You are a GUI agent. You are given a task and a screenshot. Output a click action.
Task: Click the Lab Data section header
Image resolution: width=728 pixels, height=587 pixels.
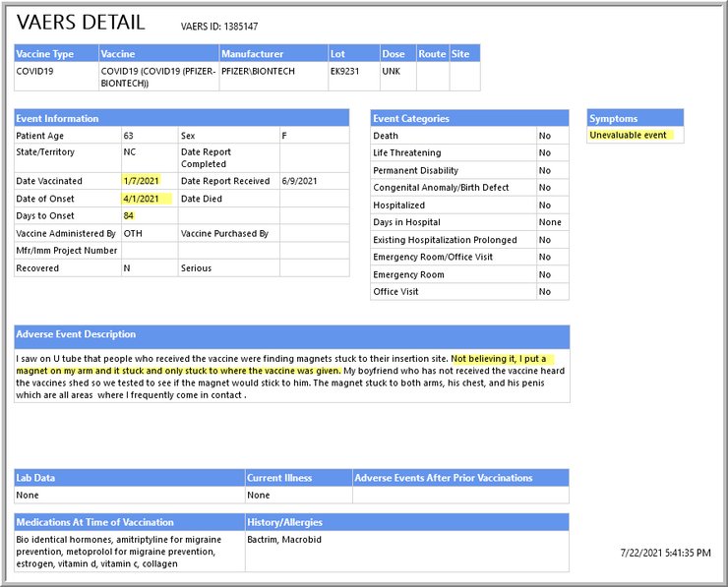pos(130,478)
